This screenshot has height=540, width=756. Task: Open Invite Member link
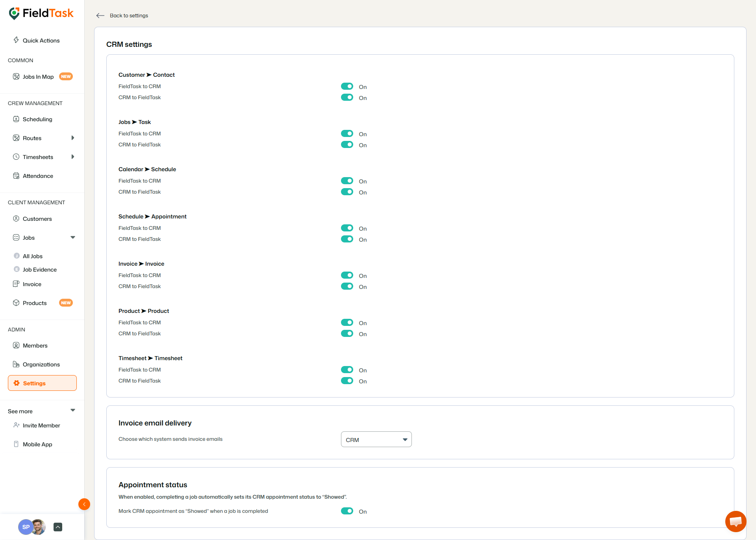(x=41, y=425)
